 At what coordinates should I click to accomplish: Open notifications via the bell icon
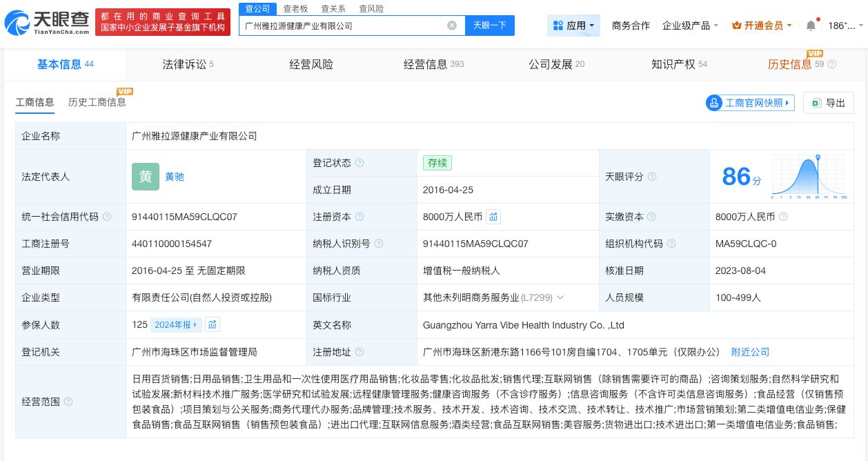coord(811,25)
